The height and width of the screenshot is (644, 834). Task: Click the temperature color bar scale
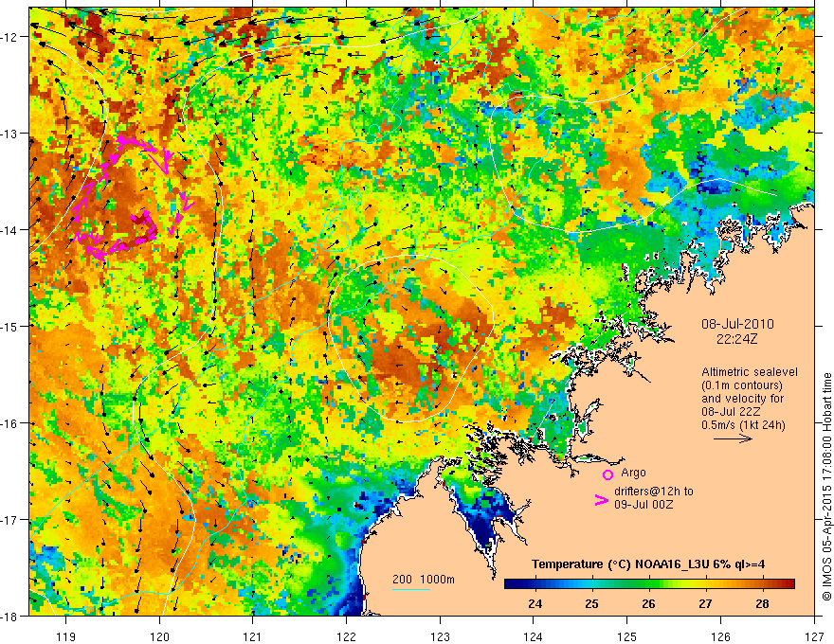pyautogui.click(x=649, y=583)
